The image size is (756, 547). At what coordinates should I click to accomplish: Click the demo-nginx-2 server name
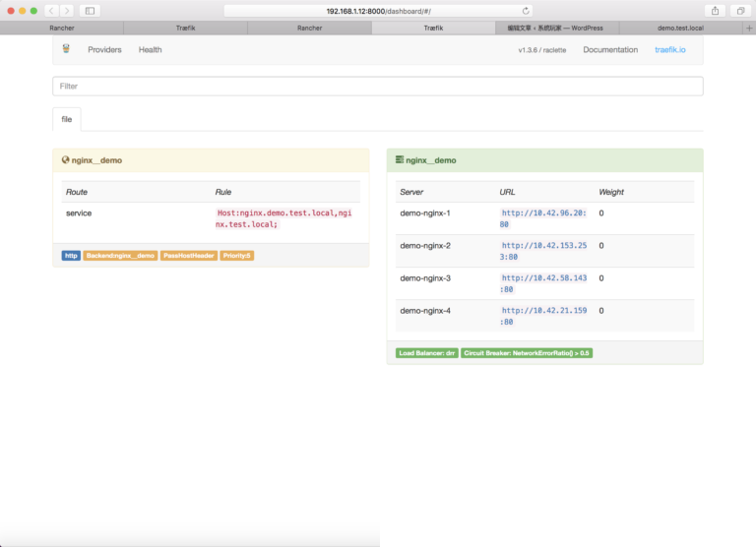(x=425, y=245)
